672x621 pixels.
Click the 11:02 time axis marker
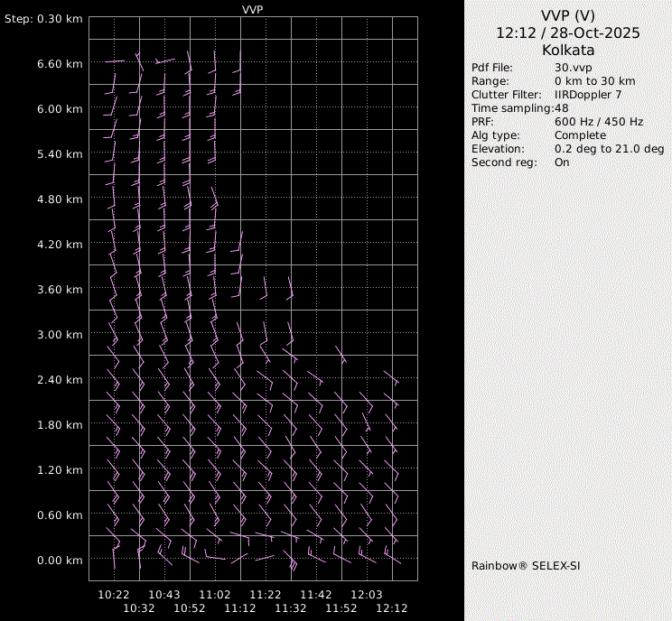pos(215,595)
